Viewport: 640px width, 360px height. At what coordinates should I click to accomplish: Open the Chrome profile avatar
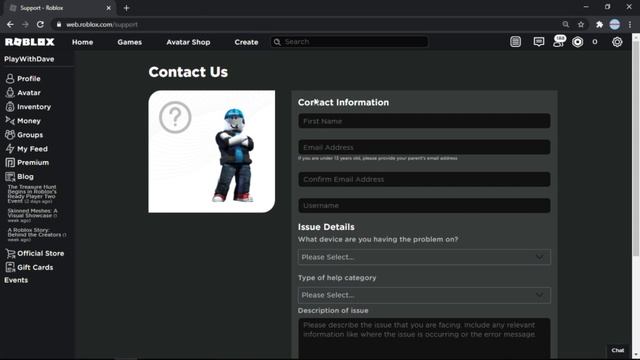pyautogui.click(x=615, y=24)
